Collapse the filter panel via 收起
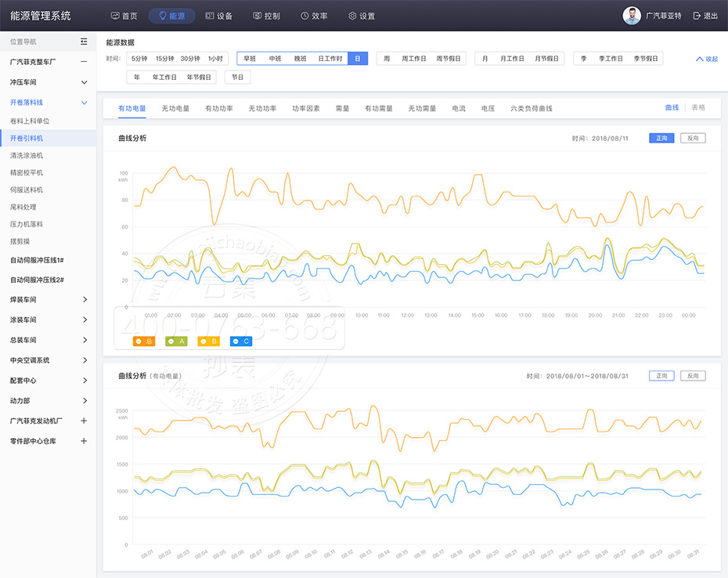 coord(706,59)
